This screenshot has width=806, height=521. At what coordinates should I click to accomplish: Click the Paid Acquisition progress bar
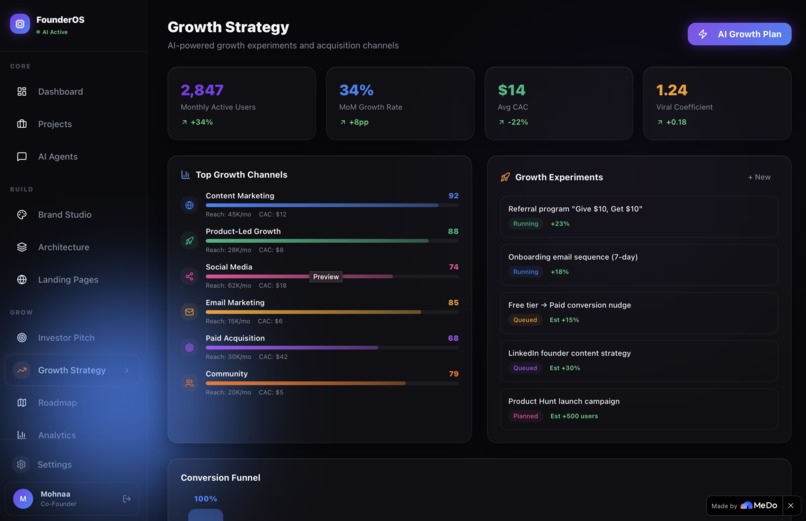pos(332,347)
